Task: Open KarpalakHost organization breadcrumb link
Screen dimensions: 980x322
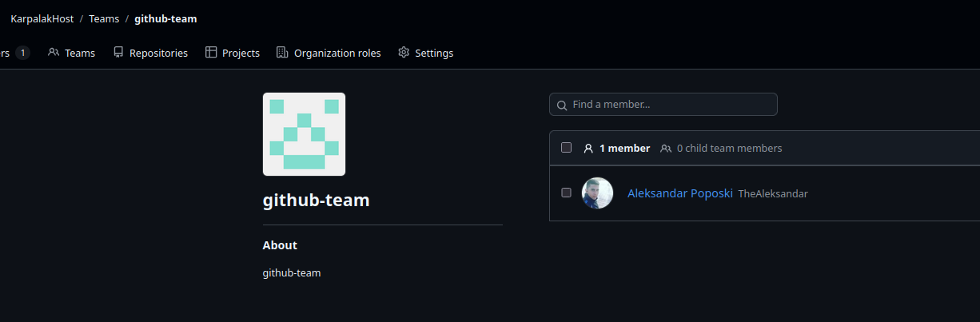Action: coord(42,18)
